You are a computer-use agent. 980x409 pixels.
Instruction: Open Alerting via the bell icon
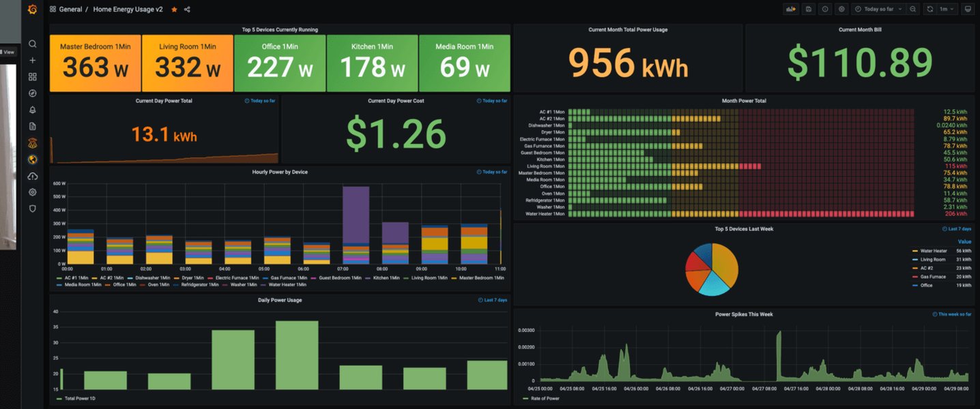[x=32, y=109]
